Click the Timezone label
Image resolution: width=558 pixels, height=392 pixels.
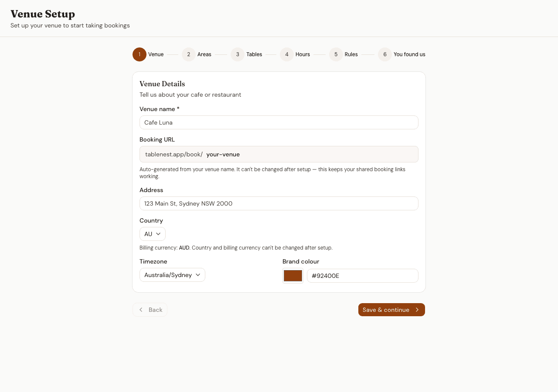[x=153, y=261]
